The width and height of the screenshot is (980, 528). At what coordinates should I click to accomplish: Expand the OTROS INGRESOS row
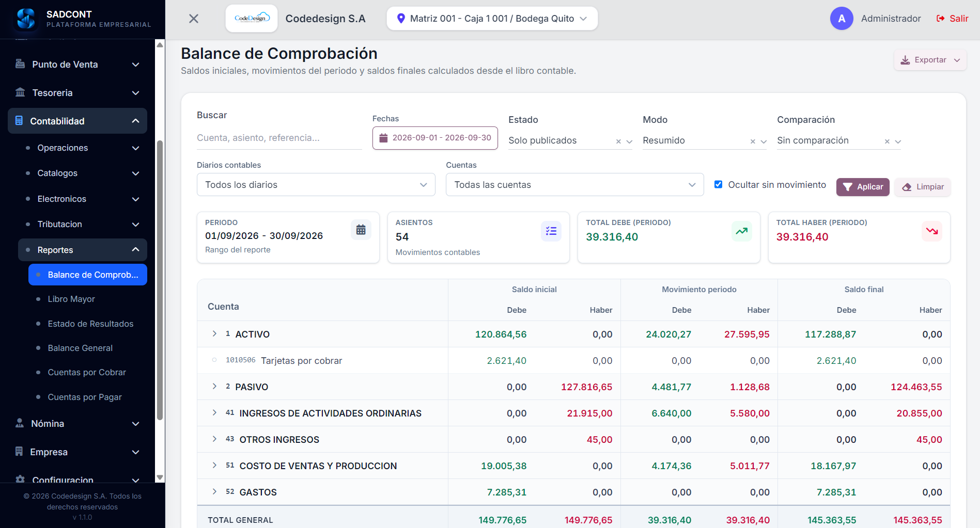(214, 439)
